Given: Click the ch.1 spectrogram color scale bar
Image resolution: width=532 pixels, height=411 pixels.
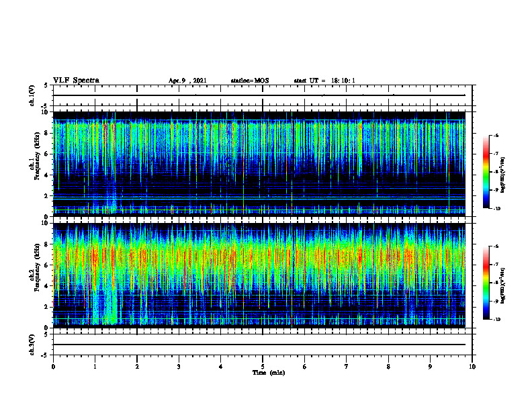Looking at the screenshot, I should pos(486,172).
